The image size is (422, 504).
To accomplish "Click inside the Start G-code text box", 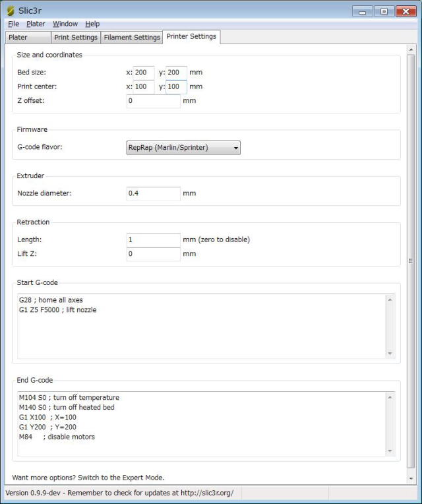I will coord(202,327).
